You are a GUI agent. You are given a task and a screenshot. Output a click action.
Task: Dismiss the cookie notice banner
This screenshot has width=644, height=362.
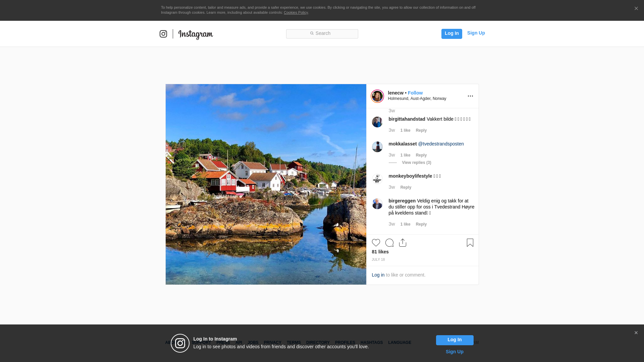pyautogui.click(x=636, y=9)
